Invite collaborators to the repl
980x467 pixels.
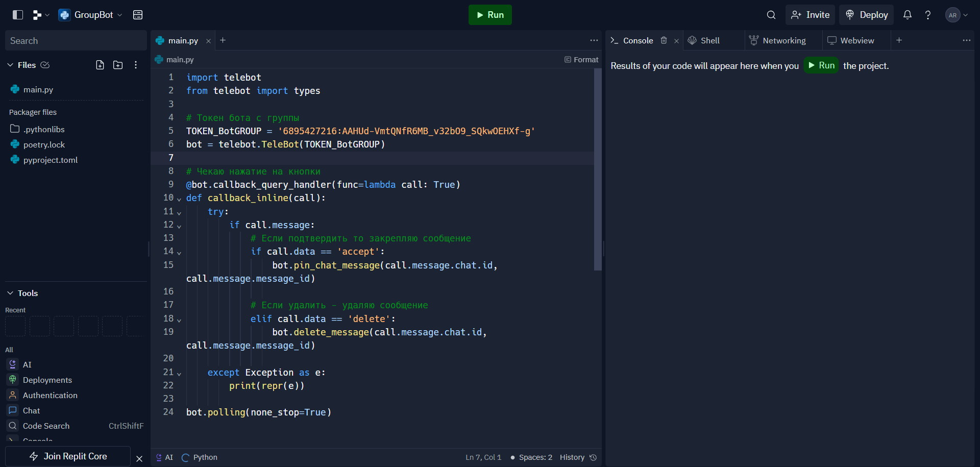coord(810,15)
